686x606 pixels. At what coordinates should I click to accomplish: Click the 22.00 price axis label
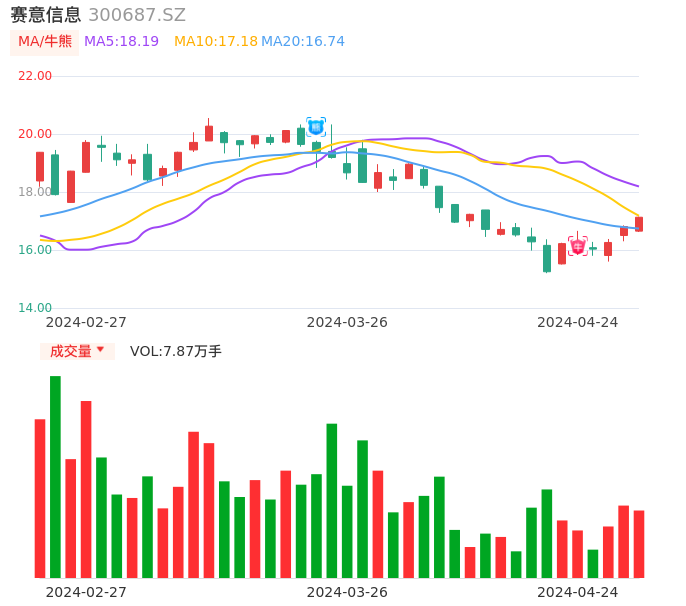click(35, 76)
